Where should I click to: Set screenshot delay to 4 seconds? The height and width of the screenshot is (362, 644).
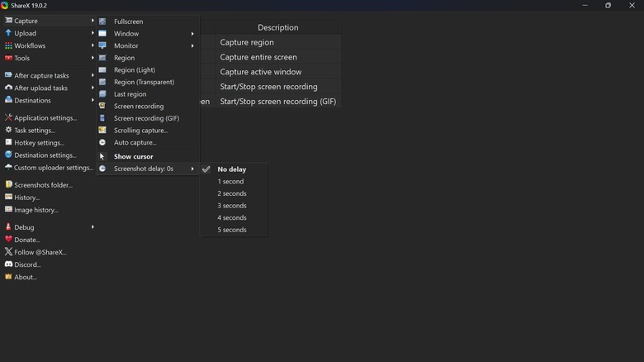(x=234, y=217)
